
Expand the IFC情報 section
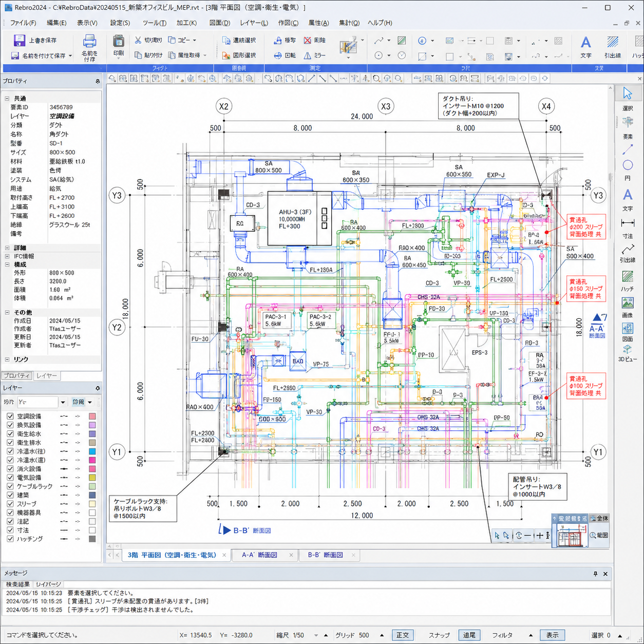[7, 256]
